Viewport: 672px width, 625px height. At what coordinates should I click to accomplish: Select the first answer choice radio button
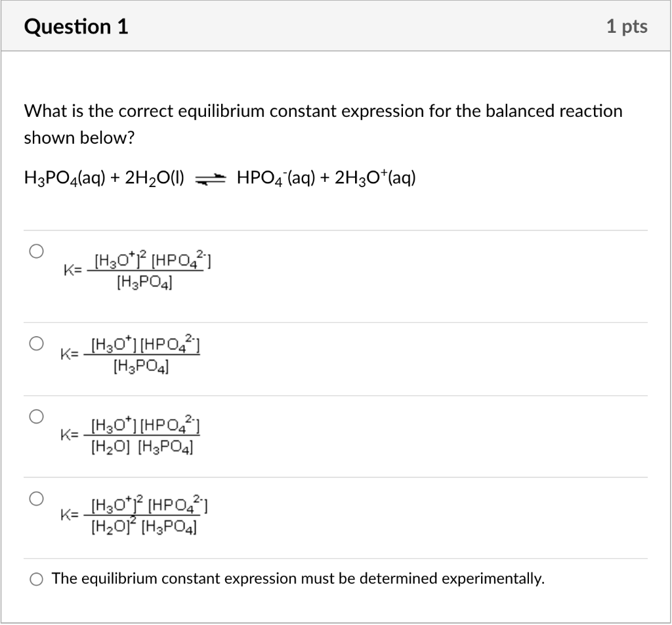tap(36, 249)
